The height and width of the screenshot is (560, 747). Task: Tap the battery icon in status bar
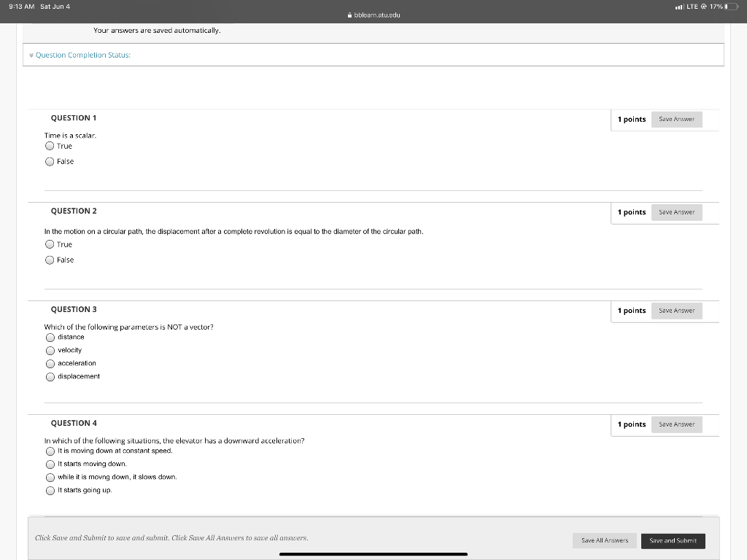coord(732,7)
